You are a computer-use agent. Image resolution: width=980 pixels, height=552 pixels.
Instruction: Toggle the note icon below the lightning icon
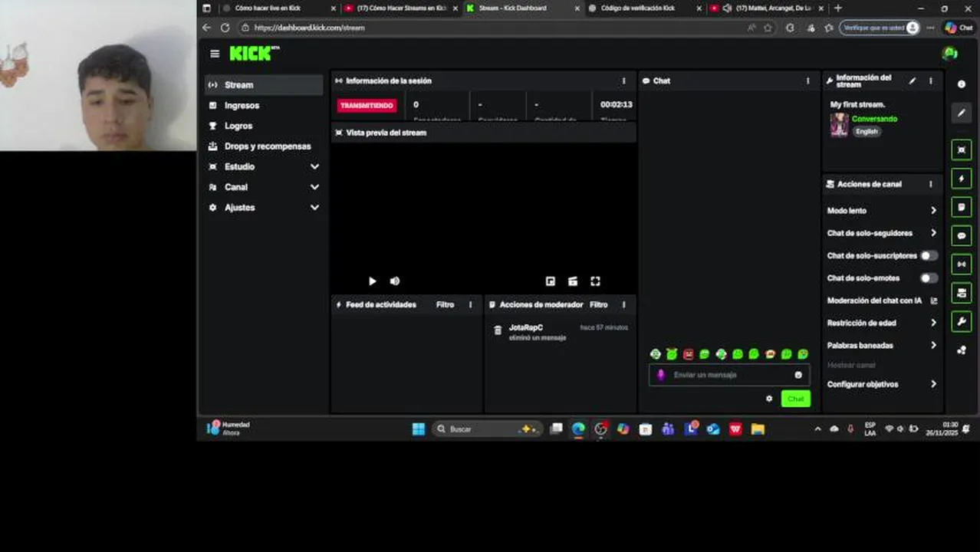pyautogui.click(x=962, y=207)
